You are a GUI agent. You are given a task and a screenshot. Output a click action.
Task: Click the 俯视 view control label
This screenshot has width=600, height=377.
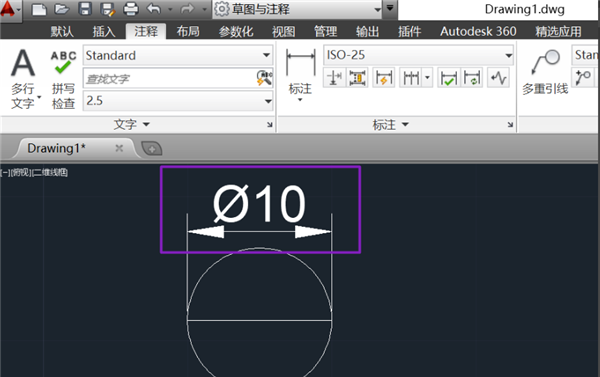pos(21,173)
